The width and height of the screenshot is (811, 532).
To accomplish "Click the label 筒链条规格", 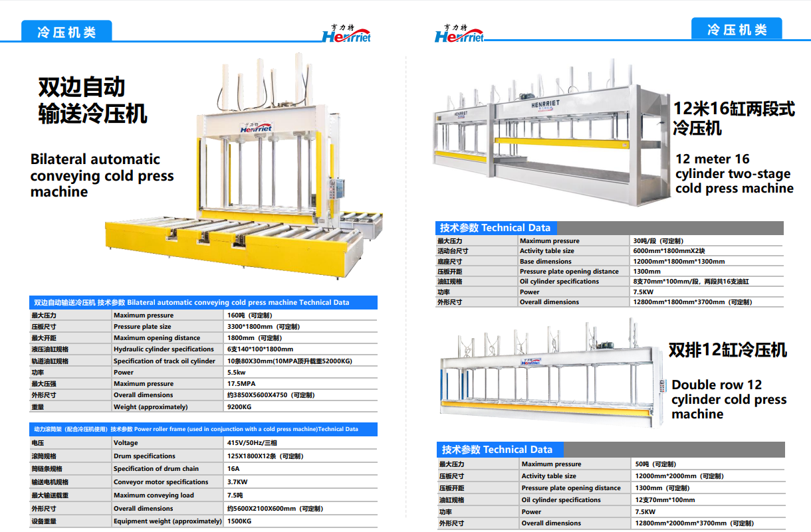I will (x=47, y=469).
